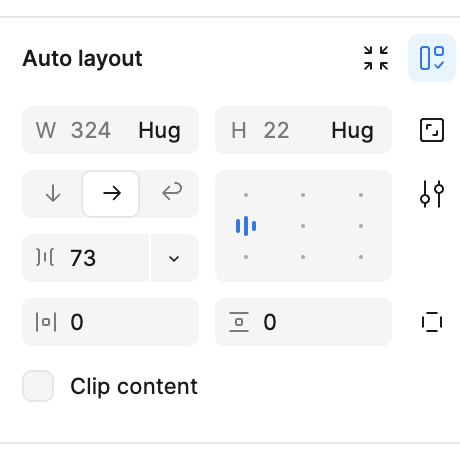Open the gap spacing dropdown chevron
This screenshot has height=458, width=460.
tap(174, 258)
